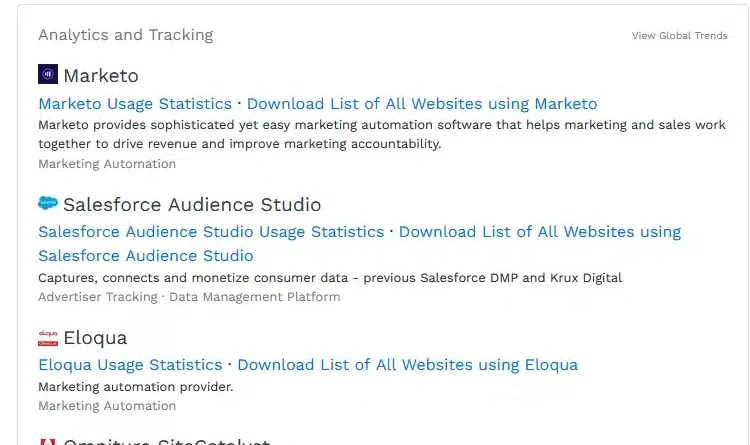The image size is (750, 445).
Task: Open View Global Trends link
Action: [x=679, y=36]
